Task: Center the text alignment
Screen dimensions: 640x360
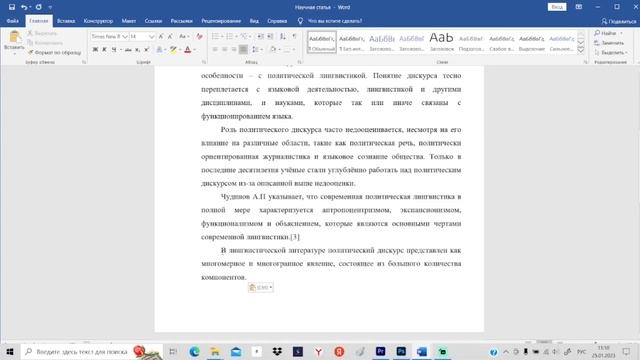Action: click(x=224, y=49)
